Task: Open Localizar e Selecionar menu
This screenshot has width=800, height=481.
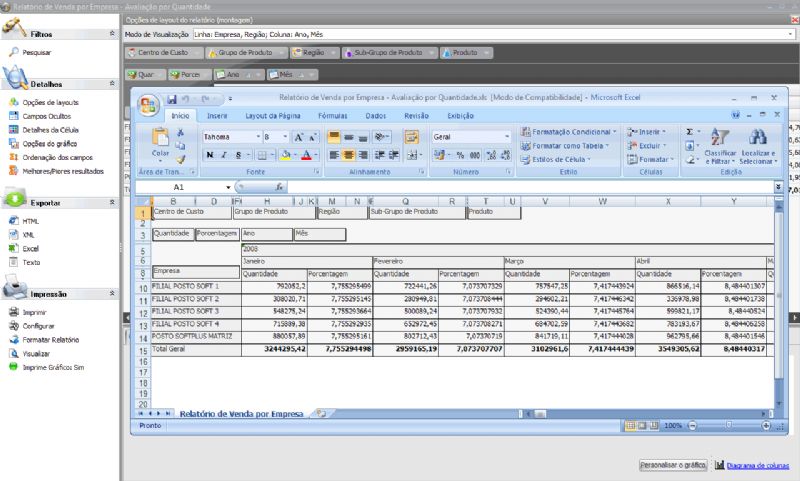Action: [x=758, y=146]
